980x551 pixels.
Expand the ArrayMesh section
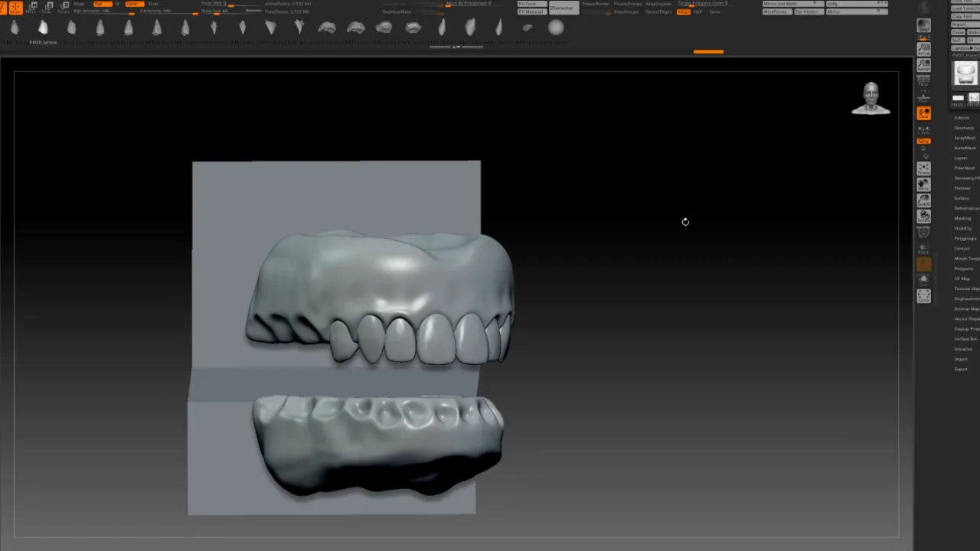coord(965,138)
